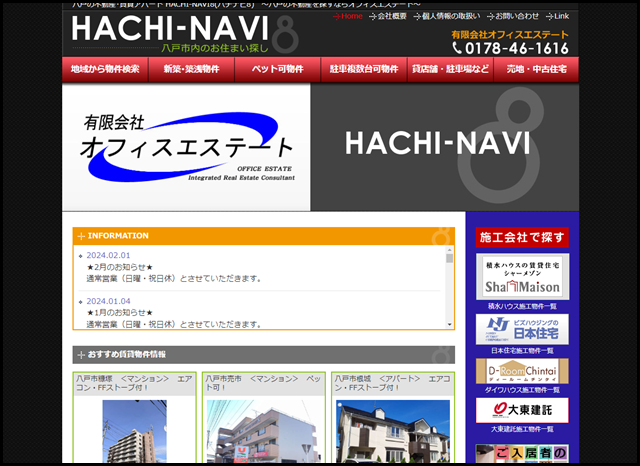This screenshot has height=466, width=640.
Task: Open the お問い合わせ contact link
Action: coord(513,16)
